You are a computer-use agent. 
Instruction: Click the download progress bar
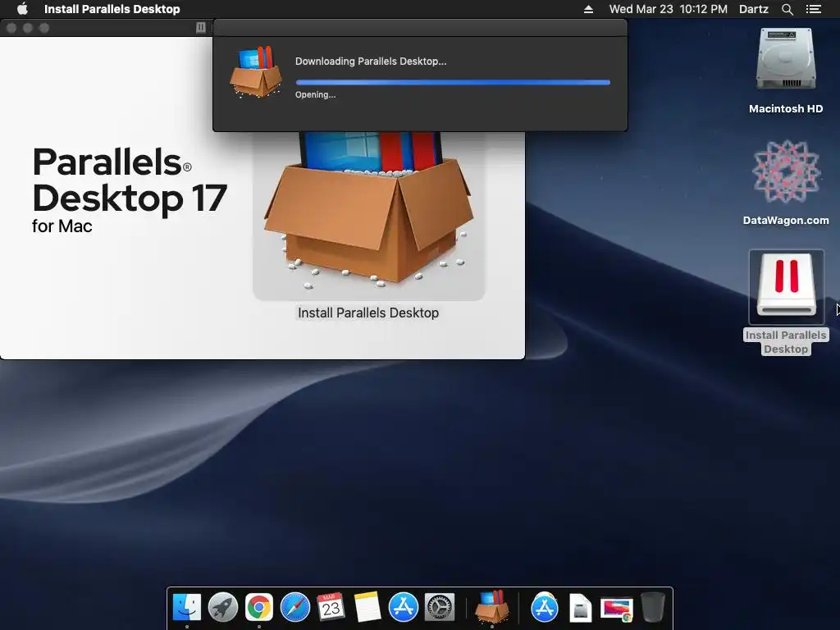click(x=453, y=83)
